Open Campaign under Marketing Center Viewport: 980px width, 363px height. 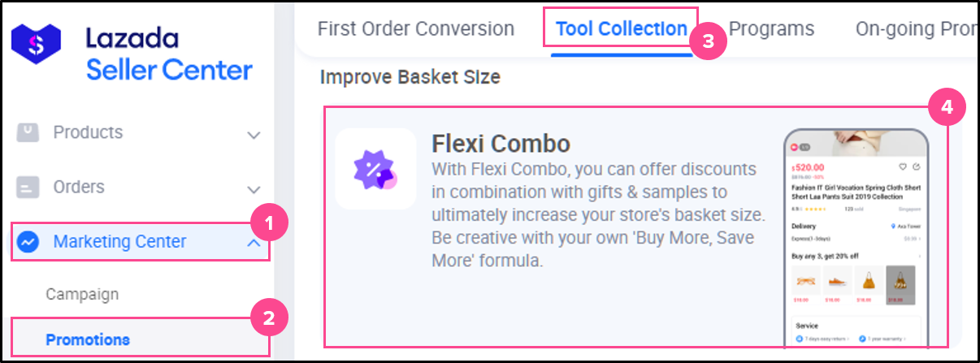(x=82, y=294)
